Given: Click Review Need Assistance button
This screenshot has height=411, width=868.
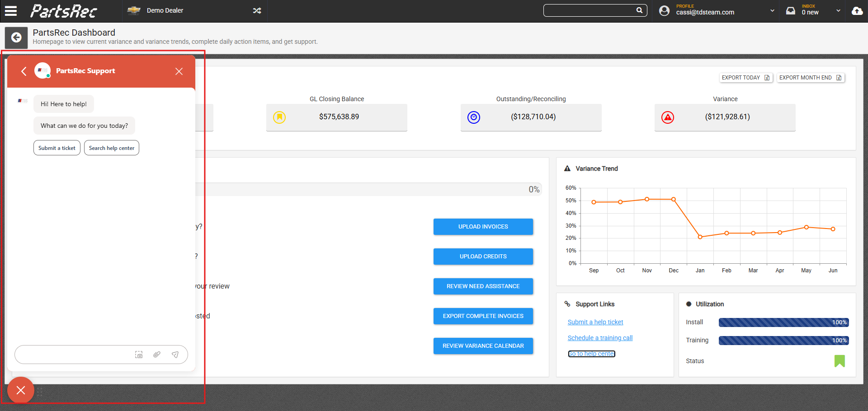Looking at the screenshot, I should pyautogui.click(x=483, y=286).
